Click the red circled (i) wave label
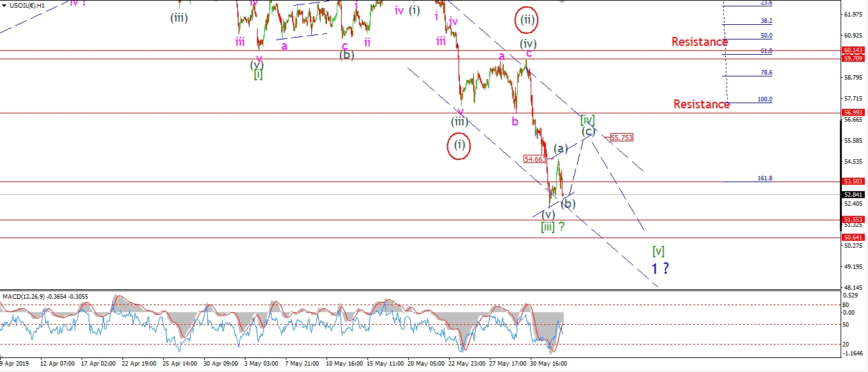This screenshot has height=372, width=868. pyautogui.click(x=460, y=145)
